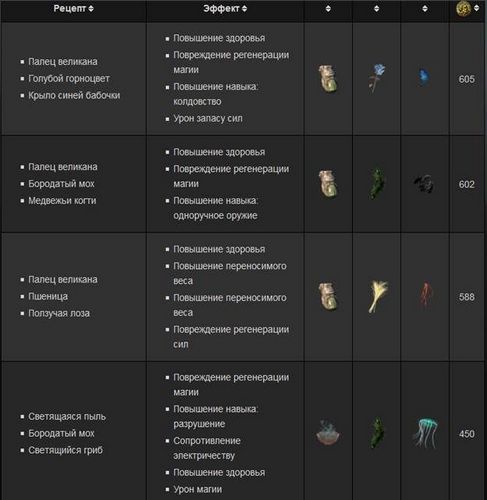Click the 605 value cell
Screen dimensions: 487x500
(467, 79)
